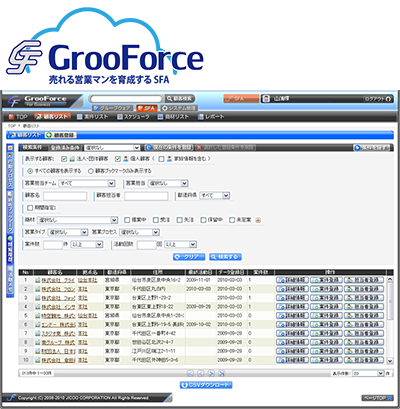Screen dimensions: 400x409
Task: Open the saved search conditions dropdown
Action: 112,147
